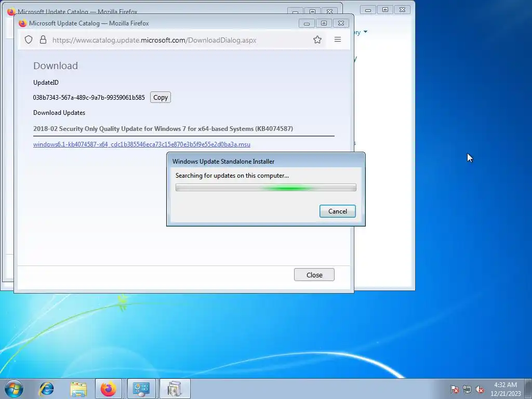The image size is (532, 399).
Task: Click the 'Searching for updates on this computer...' text
Action: [x=232, y=176]
